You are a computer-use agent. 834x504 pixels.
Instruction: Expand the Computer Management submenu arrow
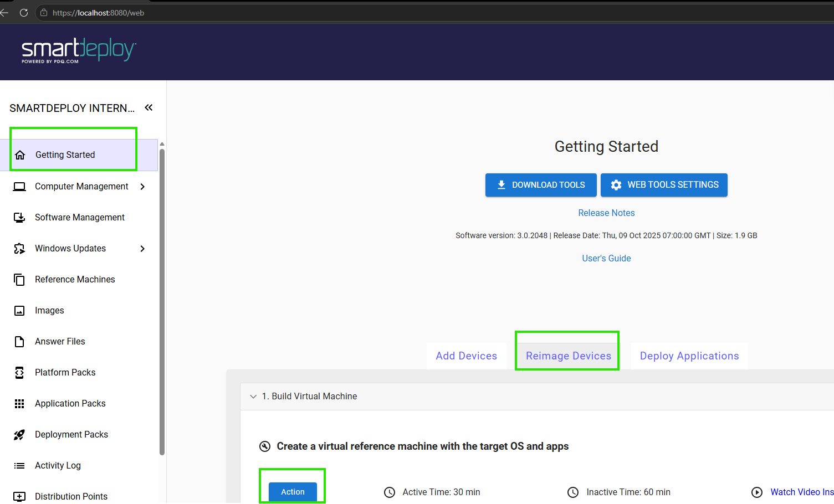point(143,187)
